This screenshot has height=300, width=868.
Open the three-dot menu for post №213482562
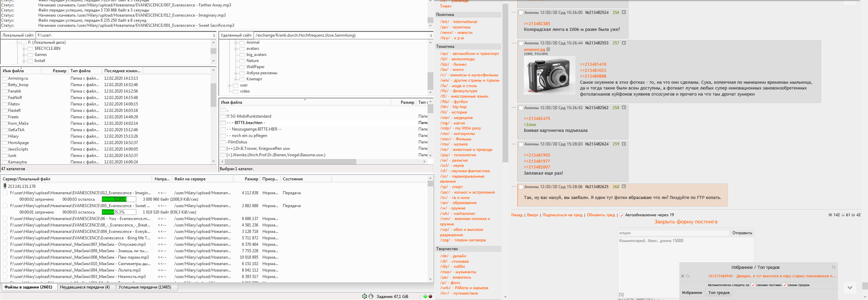coord(514,107)
